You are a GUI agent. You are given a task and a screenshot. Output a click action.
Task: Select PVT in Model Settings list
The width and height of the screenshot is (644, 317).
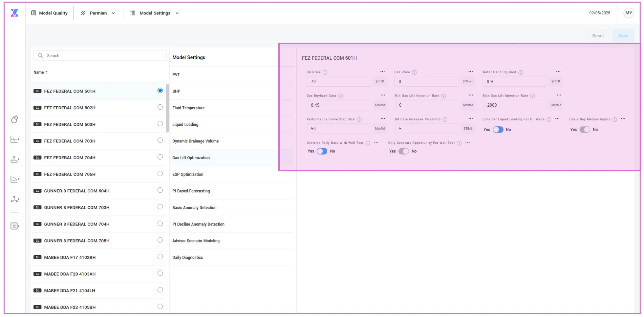click(231, 75)
